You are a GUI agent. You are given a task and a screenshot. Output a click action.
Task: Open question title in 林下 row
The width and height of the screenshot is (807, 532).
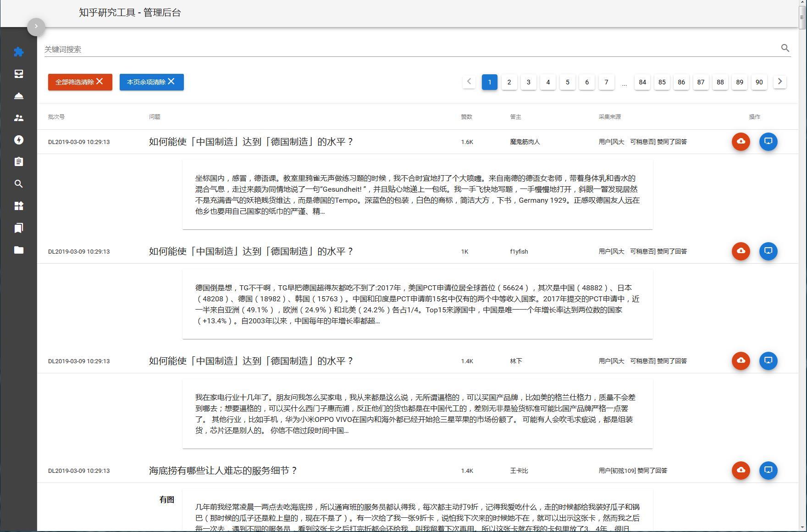[251, 361]
